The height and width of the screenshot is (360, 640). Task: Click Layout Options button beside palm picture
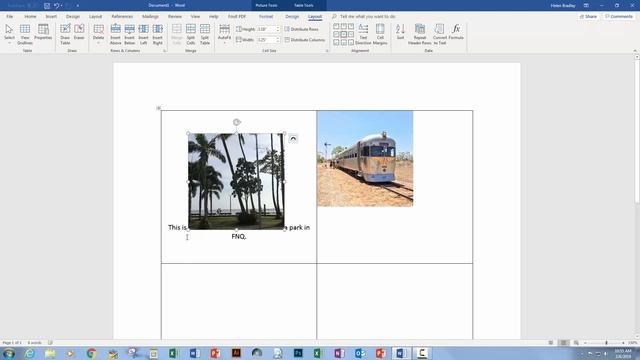pos(293,139)
